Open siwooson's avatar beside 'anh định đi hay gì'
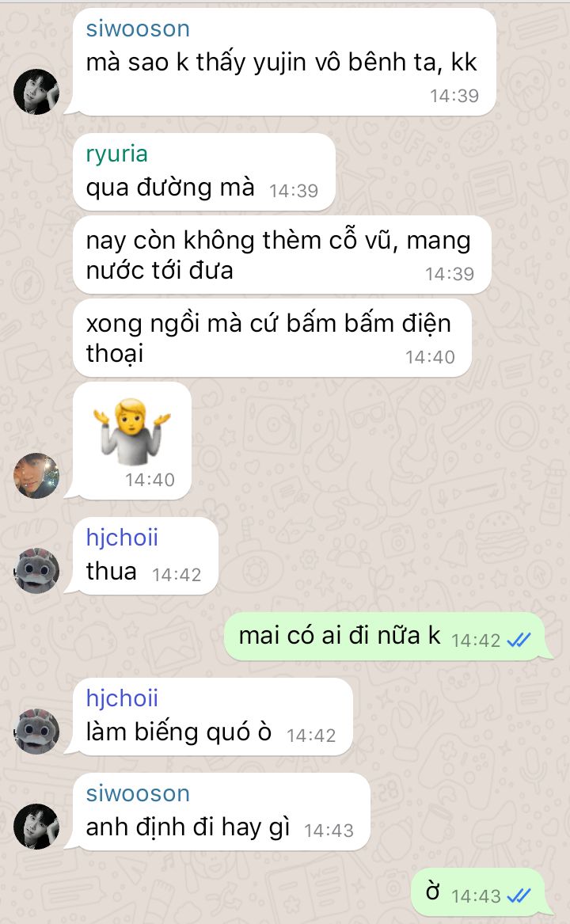The image size is (570, 924). [x=36, y=826]
